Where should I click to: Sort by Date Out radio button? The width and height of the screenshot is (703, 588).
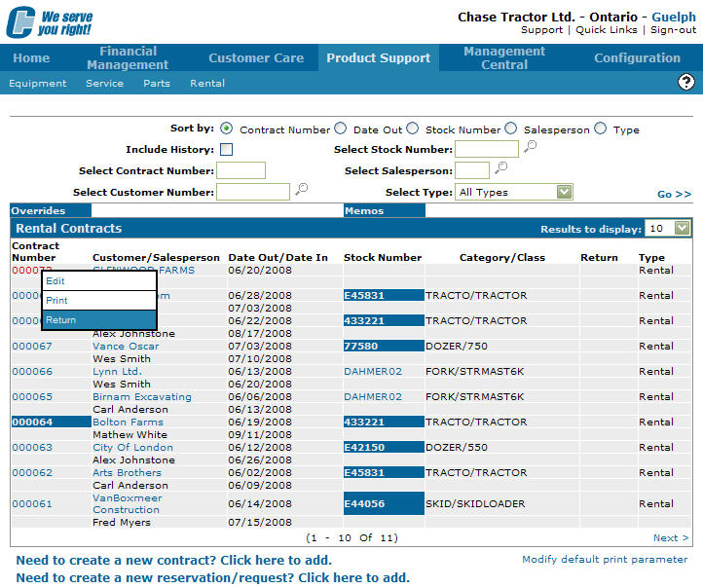point(341,129)
